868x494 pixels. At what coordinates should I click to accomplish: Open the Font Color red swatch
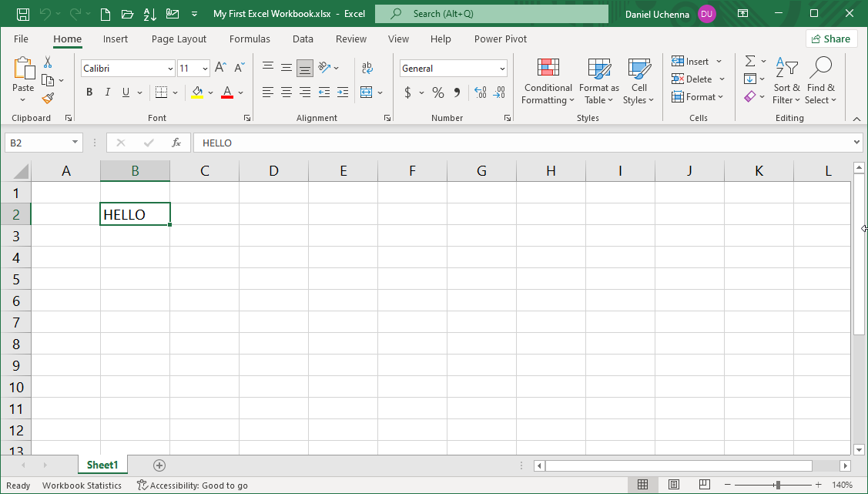[226, 92]
